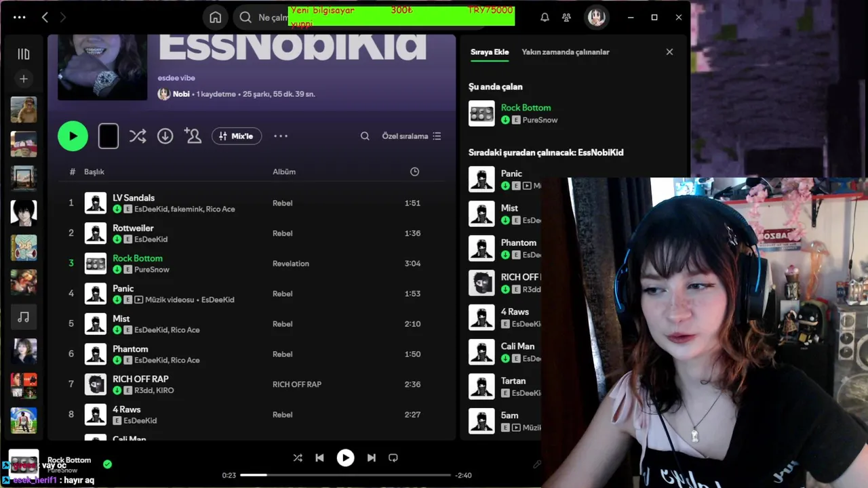Switch to Yakın zamanda çalınanlar tab
This screenshot has height=488, width=868.
[566, 52]
